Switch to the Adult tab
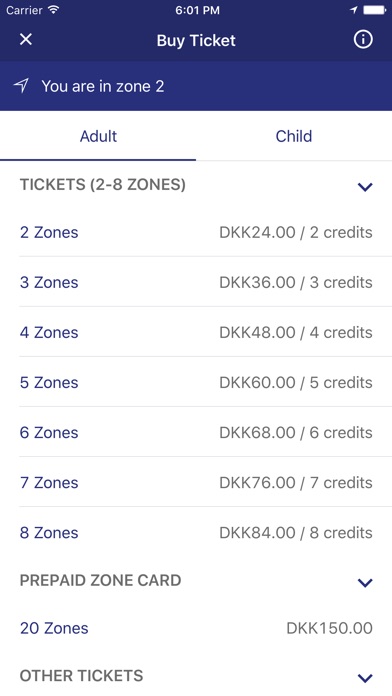 click(98, 136)
